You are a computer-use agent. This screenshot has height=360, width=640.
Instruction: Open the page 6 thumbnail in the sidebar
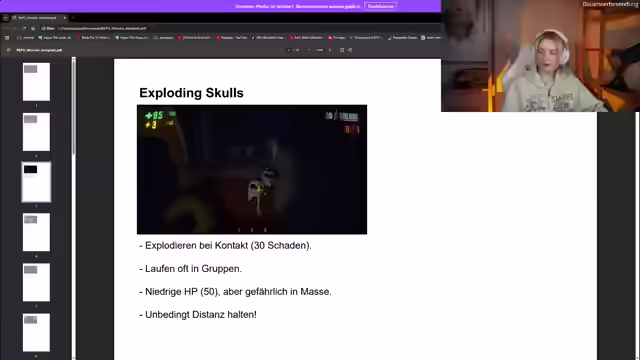click(36, 332)
